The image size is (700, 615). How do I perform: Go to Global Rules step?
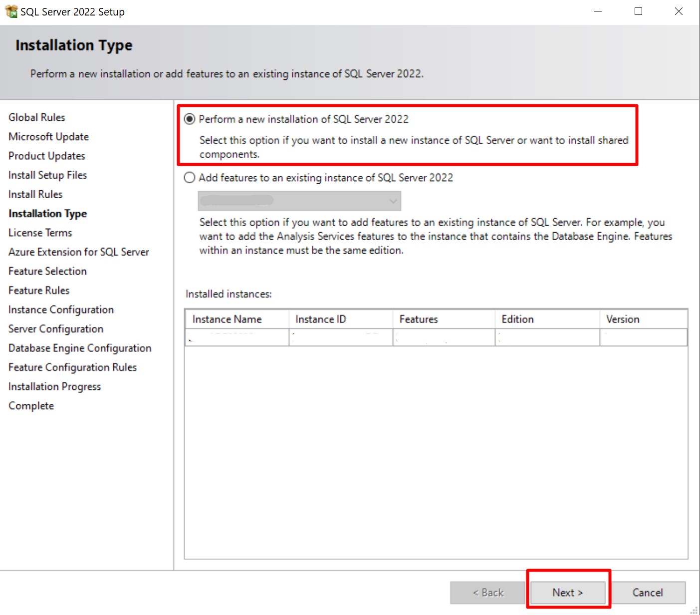[37, 117]
